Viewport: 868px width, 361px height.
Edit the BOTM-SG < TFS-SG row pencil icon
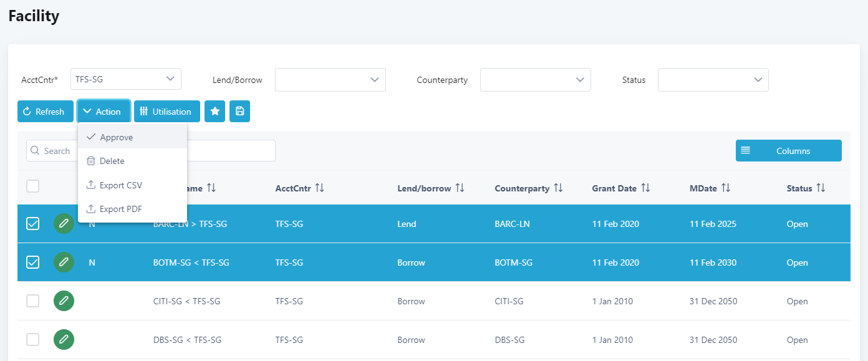pyautogui.click(x=64, y=262)
